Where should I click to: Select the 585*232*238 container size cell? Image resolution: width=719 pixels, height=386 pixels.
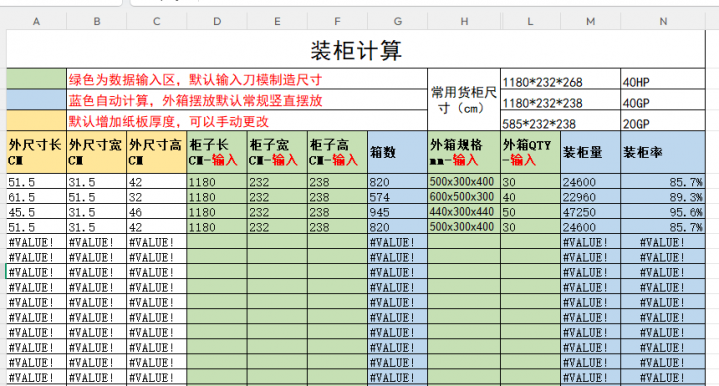(560, 120)
